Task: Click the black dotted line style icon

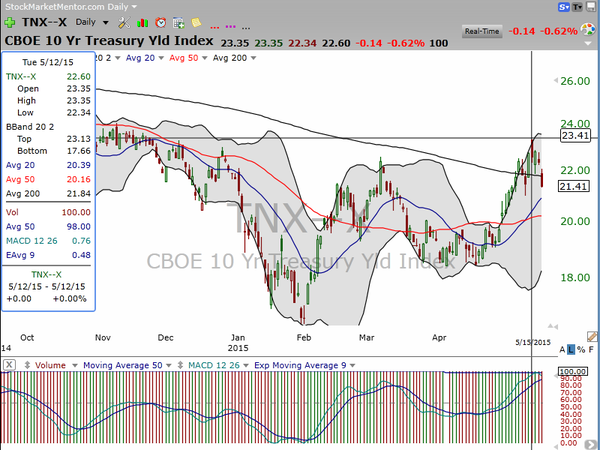Action: click(246, 28)
